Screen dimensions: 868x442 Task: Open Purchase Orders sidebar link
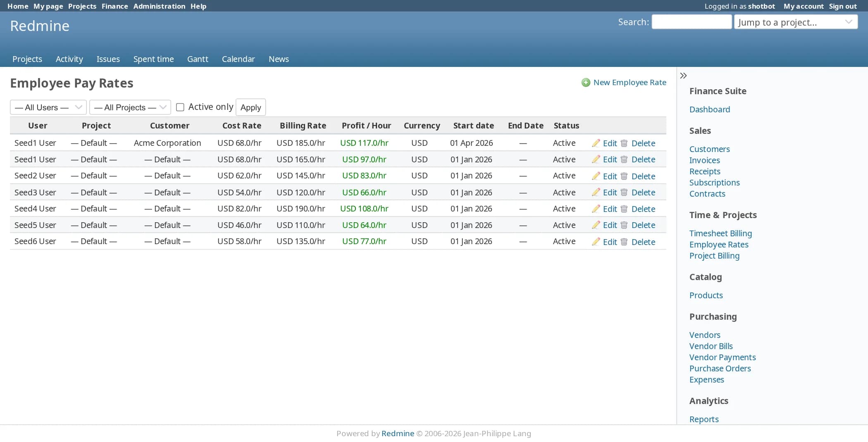(720, 368)
